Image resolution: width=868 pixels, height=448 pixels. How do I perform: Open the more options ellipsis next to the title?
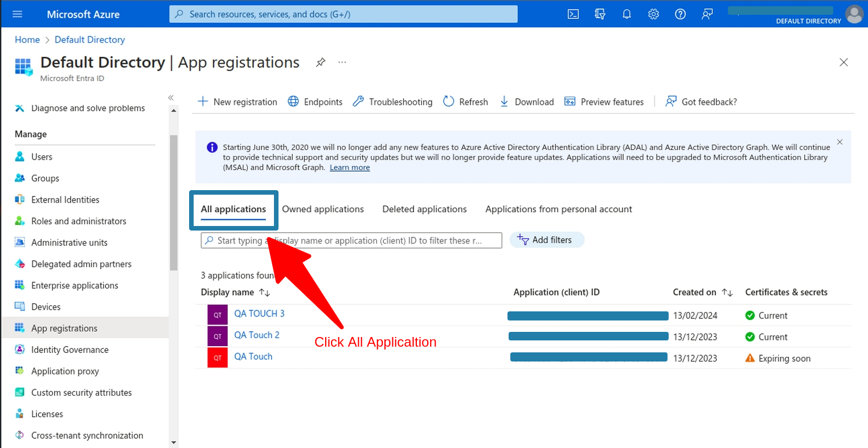[x=342, y=62]
